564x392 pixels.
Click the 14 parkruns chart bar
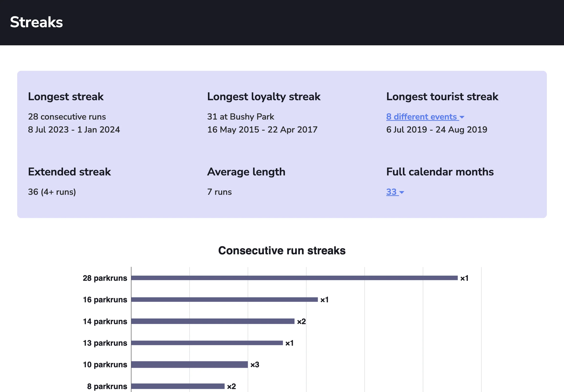(x=213, y=321)
